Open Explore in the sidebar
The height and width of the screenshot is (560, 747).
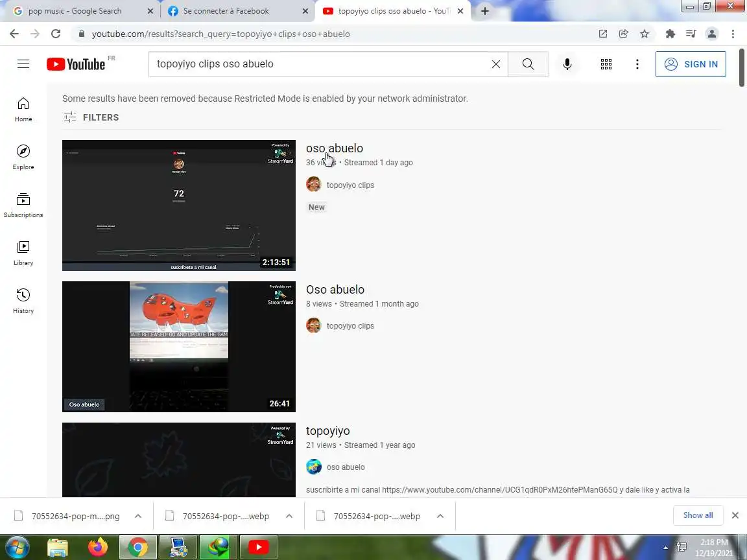23,157
